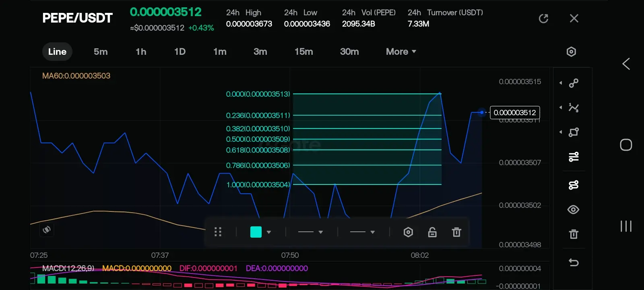644x290 pixels.
Task: Select the line drawing tool in sidebar
Action: tap(574, 83)
